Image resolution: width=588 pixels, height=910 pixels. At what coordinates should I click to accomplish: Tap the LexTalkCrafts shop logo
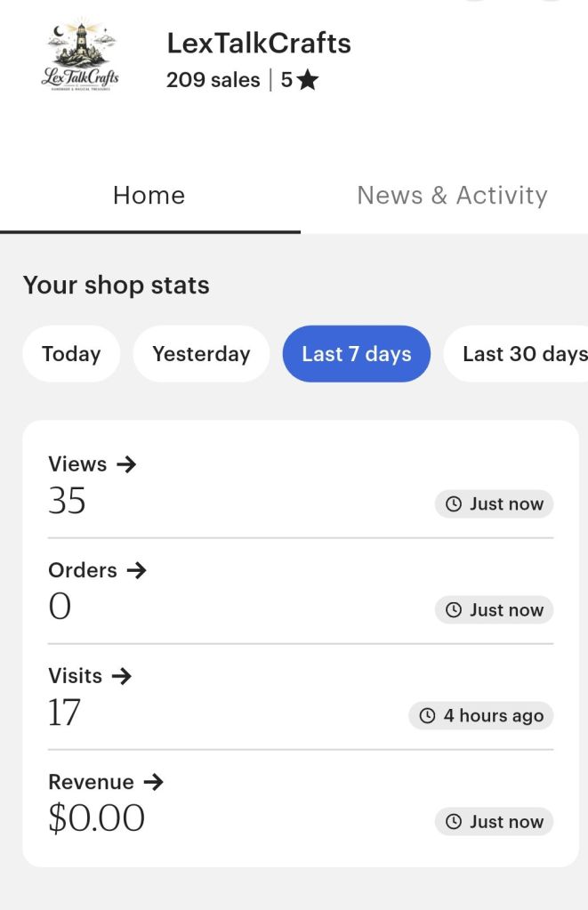[x=80, y=56]
